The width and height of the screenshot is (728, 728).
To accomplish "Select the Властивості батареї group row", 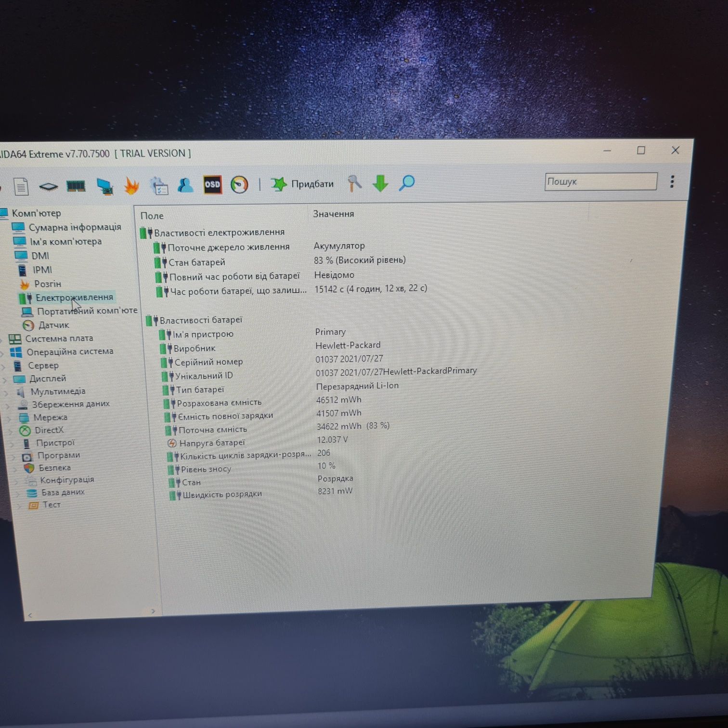I will (194, 320).
